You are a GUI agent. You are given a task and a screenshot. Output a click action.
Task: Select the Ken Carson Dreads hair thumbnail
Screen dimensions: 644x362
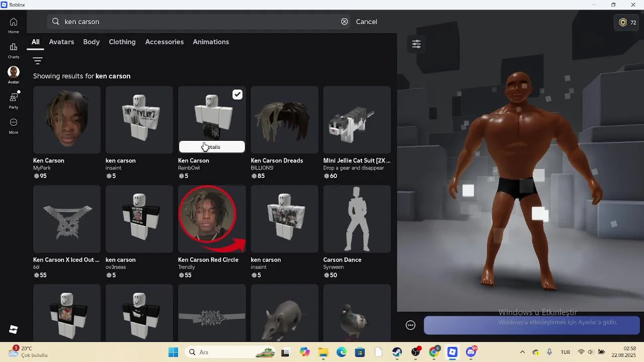click(285, 120)
